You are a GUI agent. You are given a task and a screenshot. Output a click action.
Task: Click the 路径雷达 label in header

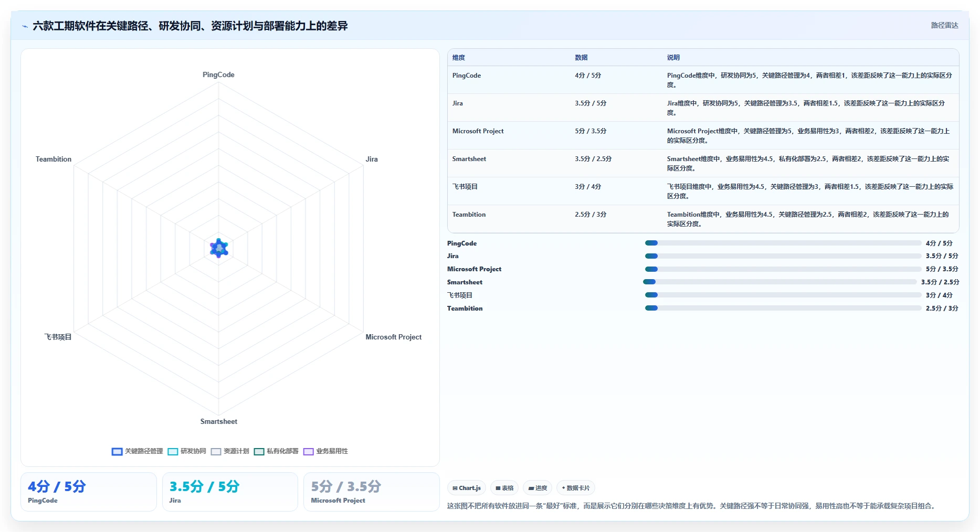tap(944, 25)
